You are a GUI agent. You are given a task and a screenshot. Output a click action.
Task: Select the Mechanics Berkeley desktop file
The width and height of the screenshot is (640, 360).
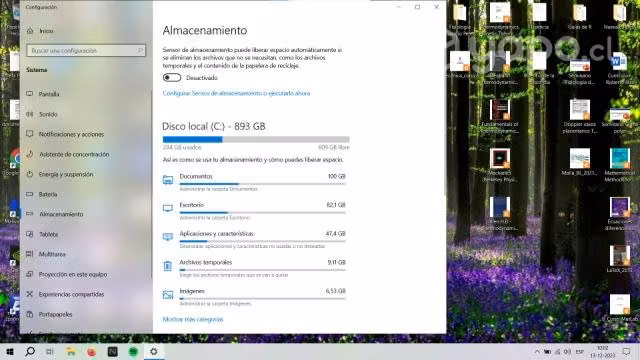[x=500, y=165]
